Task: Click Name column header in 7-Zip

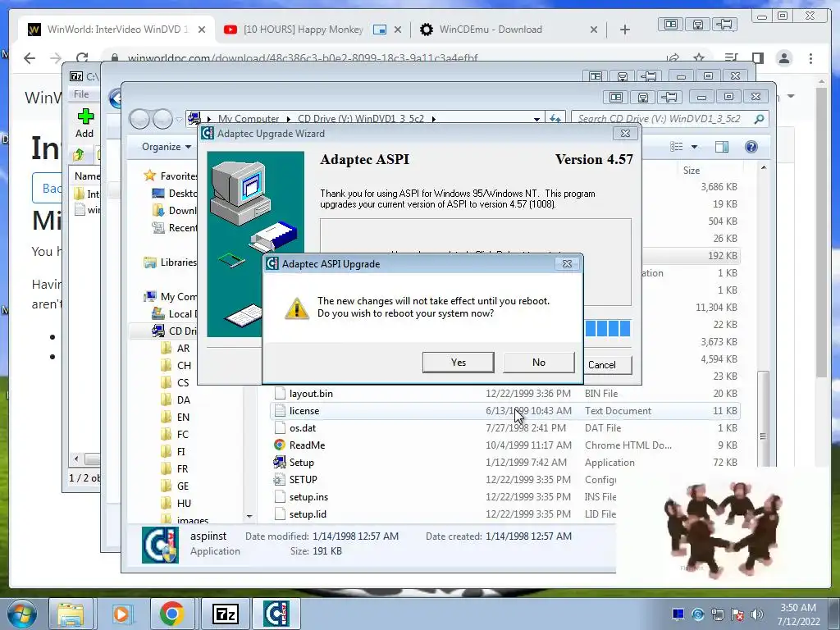Action: pyautogui.click(x=85, y=176)
